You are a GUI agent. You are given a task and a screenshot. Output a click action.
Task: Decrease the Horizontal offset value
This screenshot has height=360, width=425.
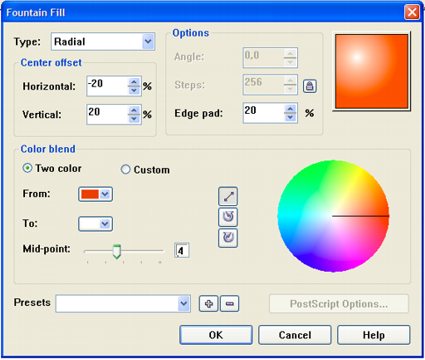[x=134, y=91]
